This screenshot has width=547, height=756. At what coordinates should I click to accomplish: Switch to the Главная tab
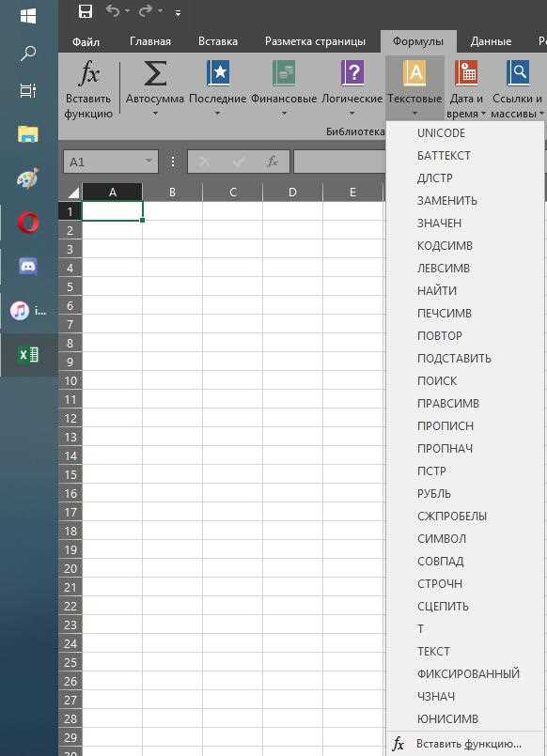click(150, 41)
